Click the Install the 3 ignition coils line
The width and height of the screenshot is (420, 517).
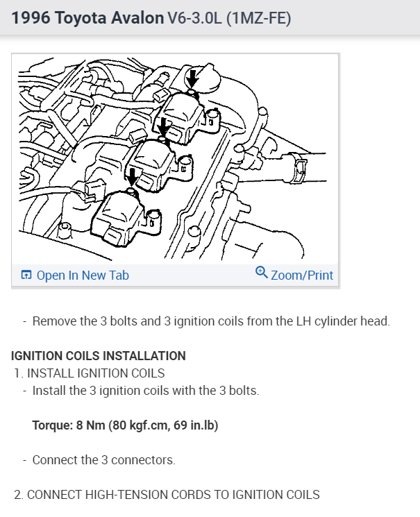pos(146,391)
